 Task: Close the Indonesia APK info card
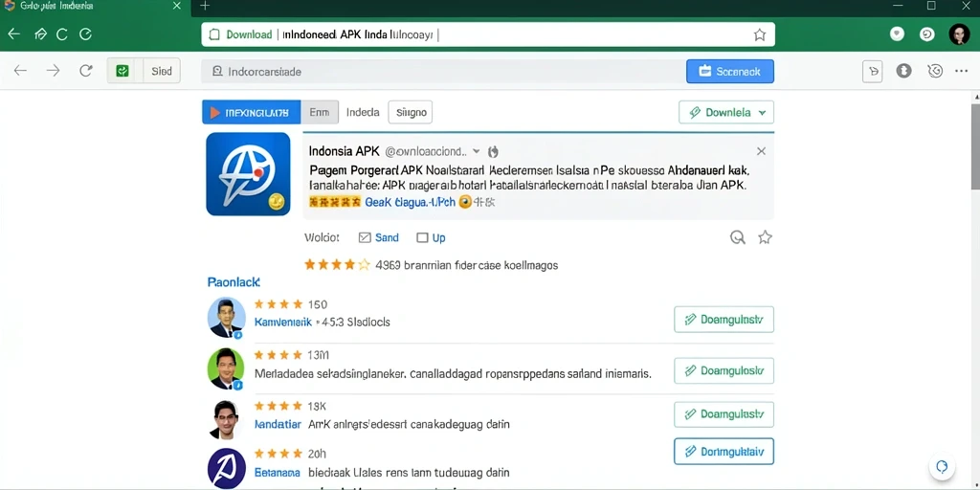761,151
